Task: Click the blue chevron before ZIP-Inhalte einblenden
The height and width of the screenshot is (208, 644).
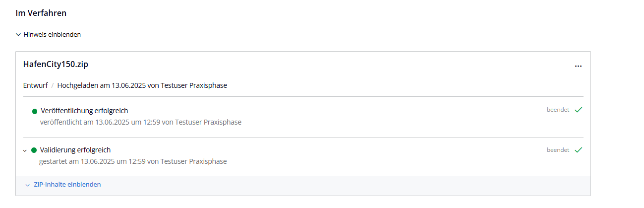Action: (x=28, y=185)
